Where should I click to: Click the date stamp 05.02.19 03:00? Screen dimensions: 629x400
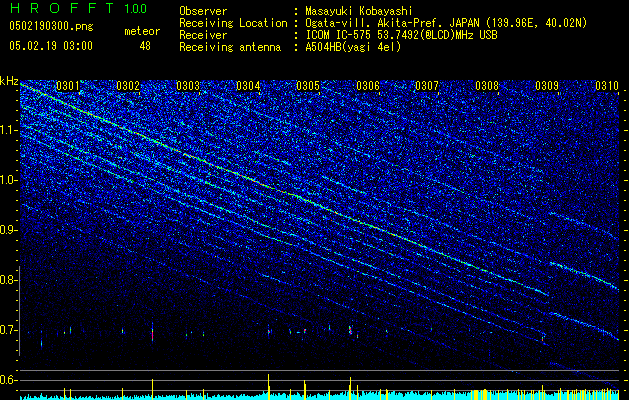click(x=51, y=46)
